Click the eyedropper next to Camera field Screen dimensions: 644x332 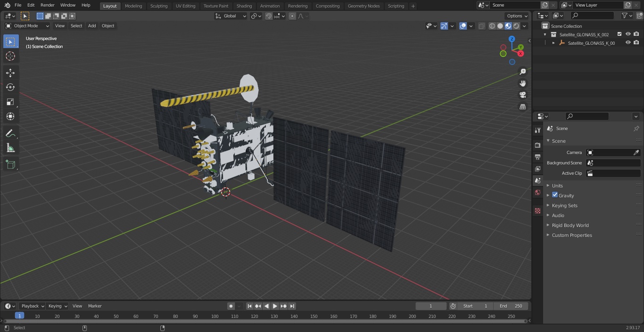pyautogui.click(x=636, y=153)
